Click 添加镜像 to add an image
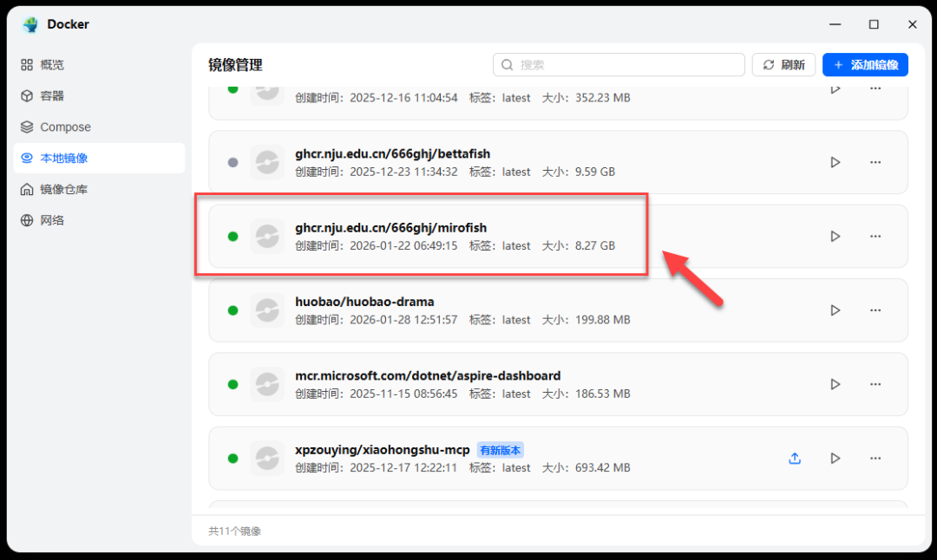This screenshot has height=560, width=937. (865, 64)
